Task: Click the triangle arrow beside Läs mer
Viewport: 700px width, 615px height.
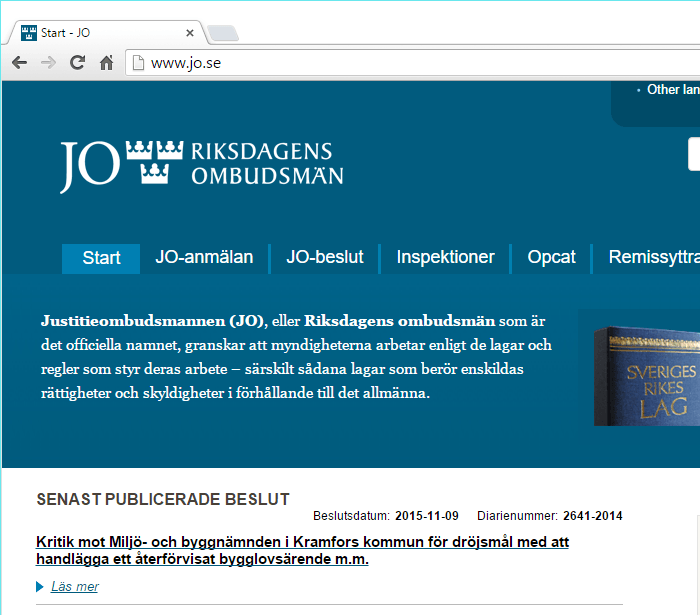Action: click(x=40, y=587)
